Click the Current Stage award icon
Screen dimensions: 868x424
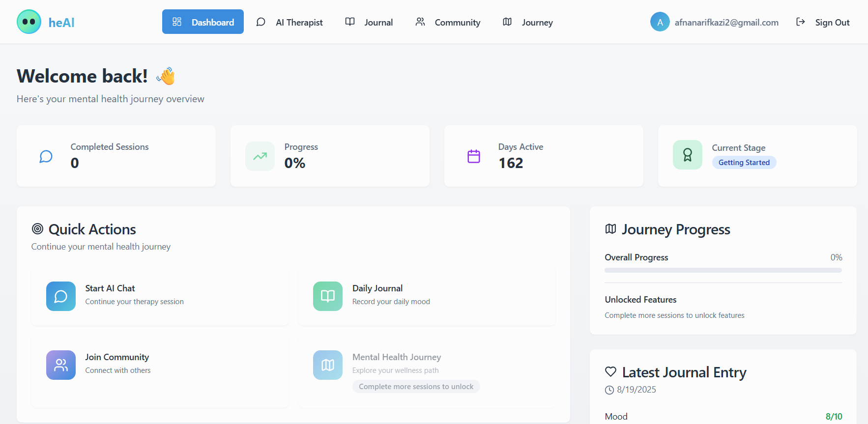tap(688, 155)
